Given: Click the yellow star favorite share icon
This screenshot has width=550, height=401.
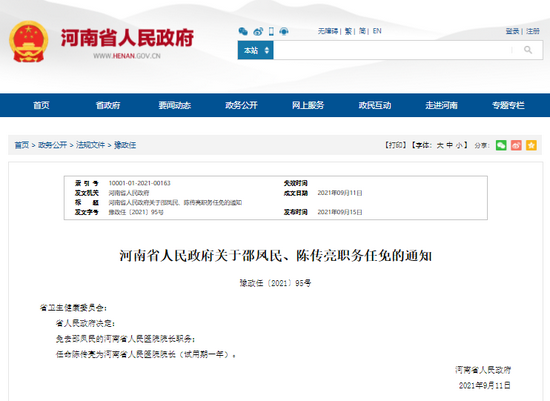Looking at the screenshot, I should (531, 145).
